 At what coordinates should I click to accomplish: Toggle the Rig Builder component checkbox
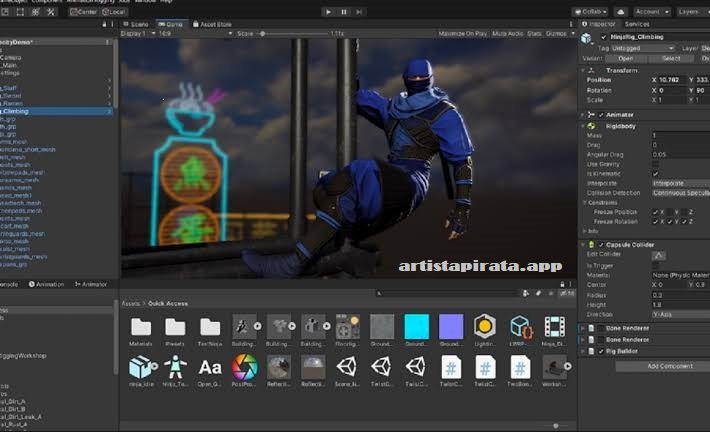(x=601, y=351)
